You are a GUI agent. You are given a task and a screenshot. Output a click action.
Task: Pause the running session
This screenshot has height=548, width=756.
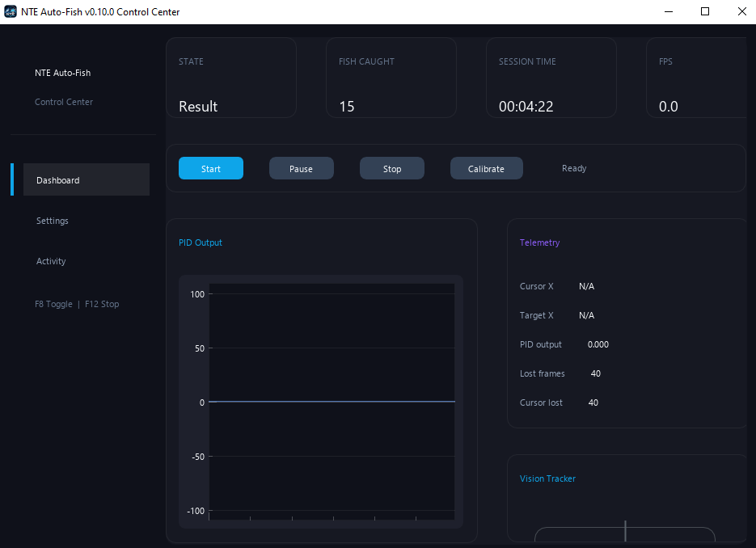tap(302, 168)
